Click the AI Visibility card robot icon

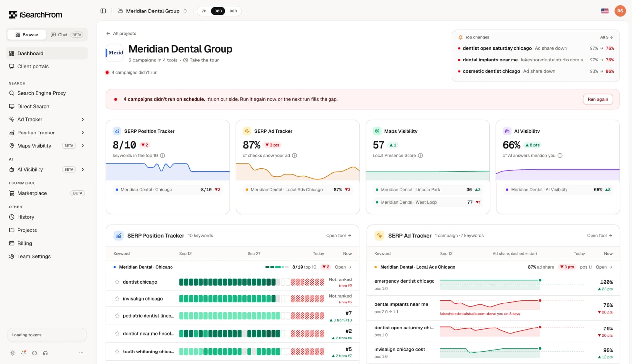coord(507,131)
